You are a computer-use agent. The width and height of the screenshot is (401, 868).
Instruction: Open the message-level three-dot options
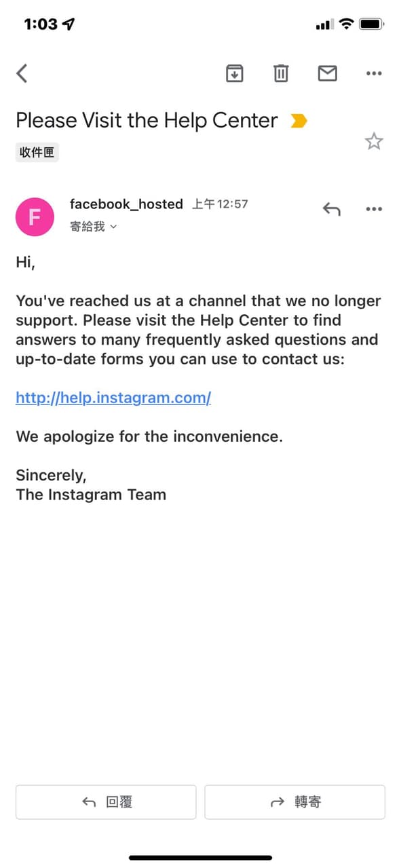tap(374, 209)
